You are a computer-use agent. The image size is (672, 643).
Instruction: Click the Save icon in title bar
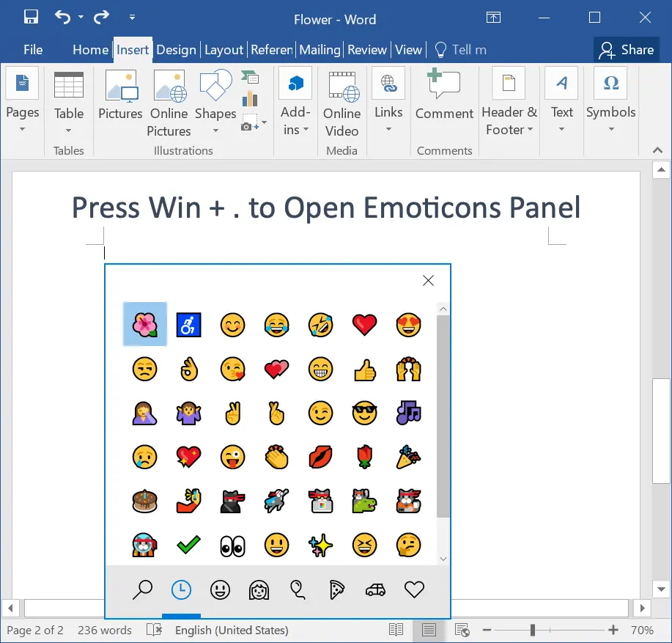pyautogui.click(x=31, y=17)
